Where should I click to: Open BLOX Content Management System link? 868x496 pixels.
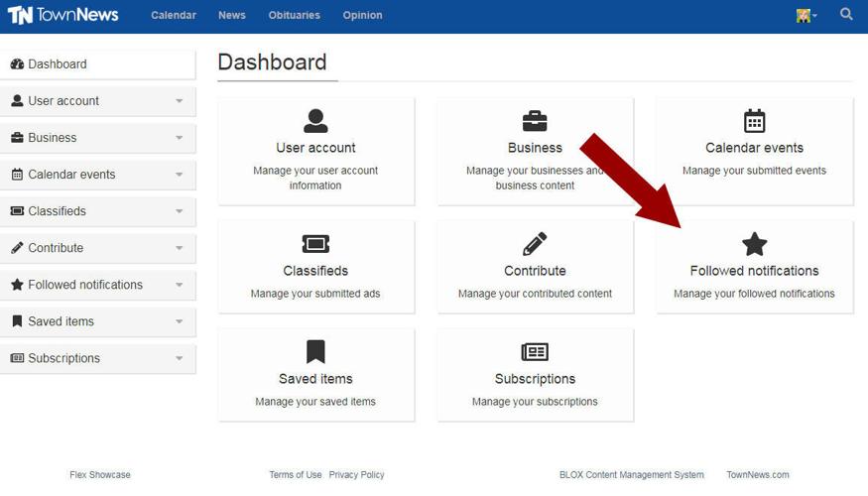point(632,475)
